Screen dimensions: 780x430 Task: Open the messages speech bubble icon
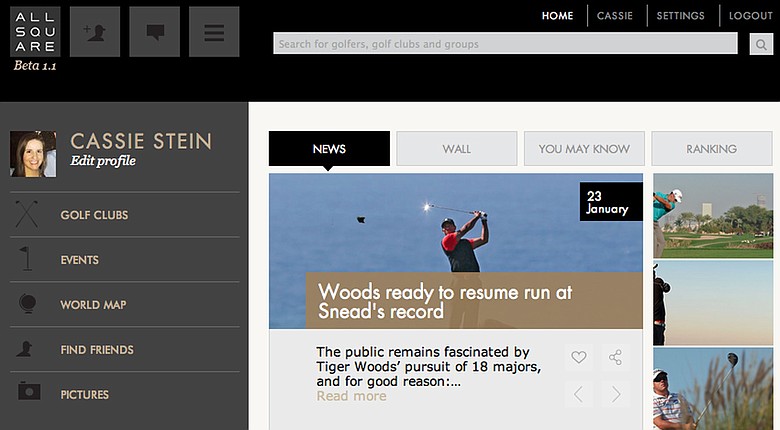(x=155, y=32)
